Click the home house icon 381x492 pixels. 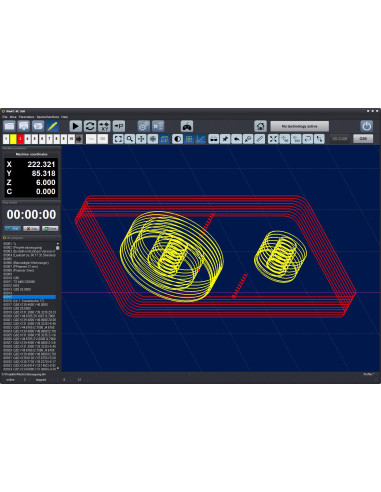click(260, 126)
